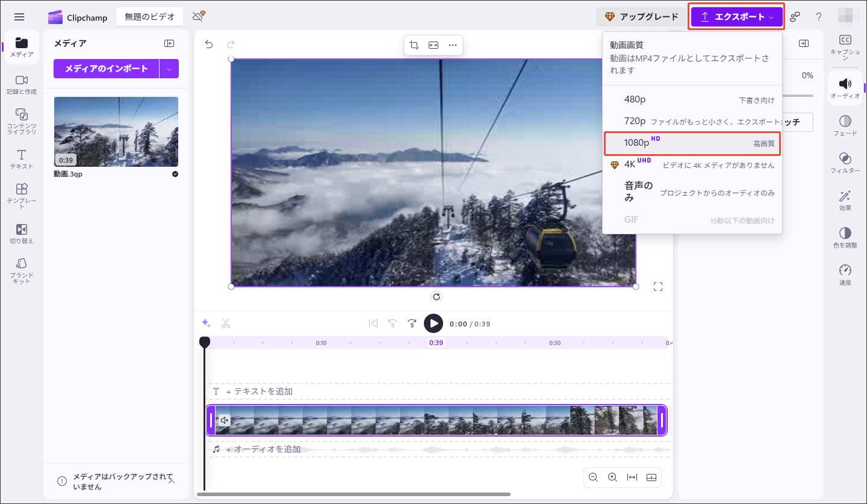Select the split scissors tool
867x504 pixels.
(226, 323)
